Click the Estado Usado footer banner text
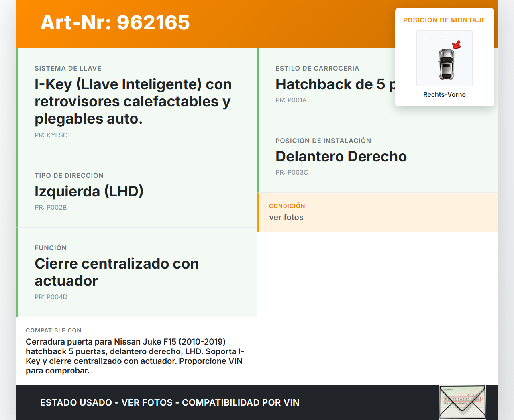The width and height of the screenshot is (514, 420). (169, 402)
